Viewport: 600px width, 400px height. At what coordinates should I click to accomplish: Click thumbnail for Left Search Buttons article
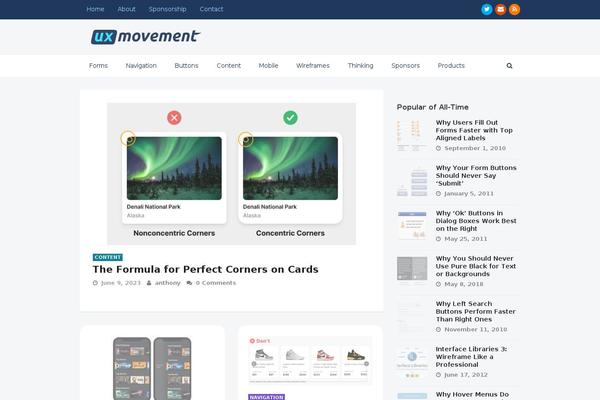pyautogui.click(x=412, y=316)
